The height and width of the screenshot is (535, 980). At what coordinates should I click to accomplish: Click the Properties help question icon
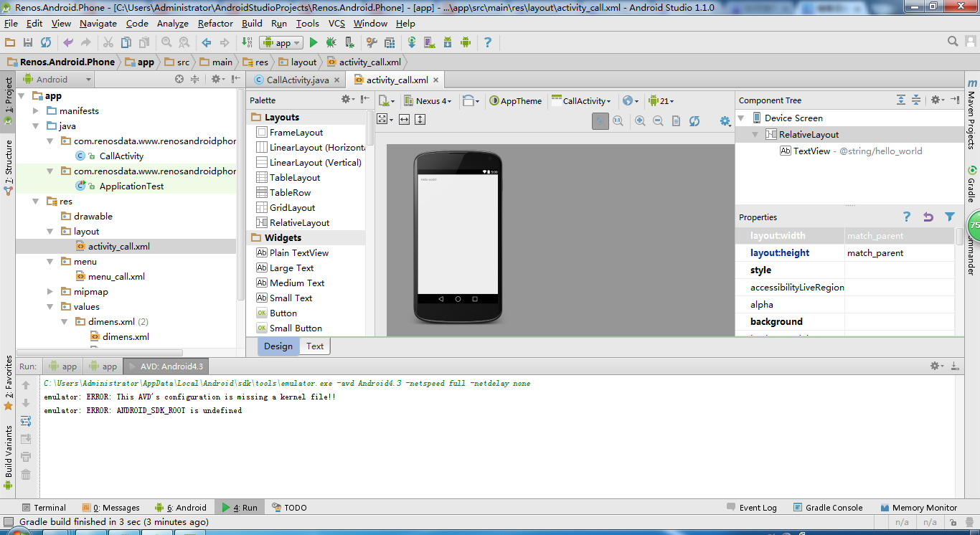click(907, 217)
